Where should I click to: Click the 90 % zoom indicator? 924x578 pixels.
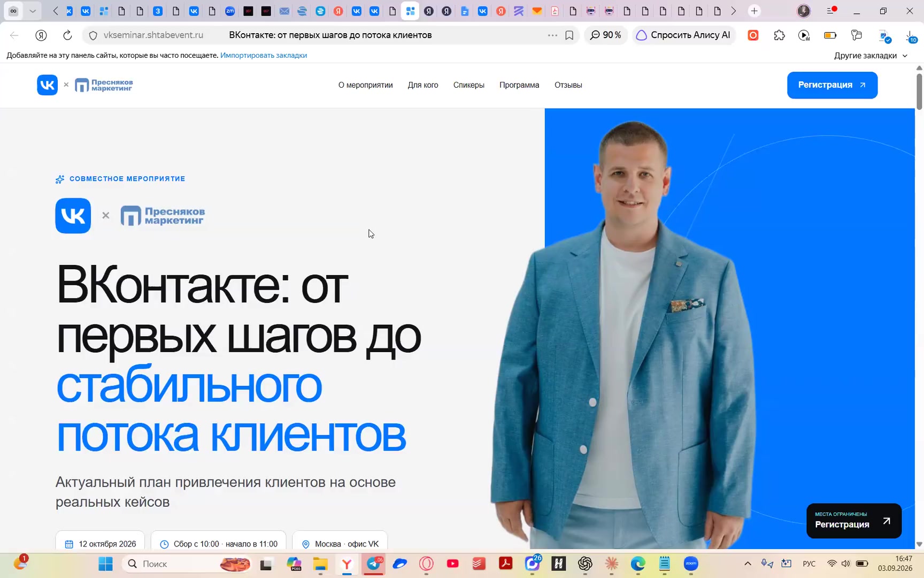click(606, 35)
